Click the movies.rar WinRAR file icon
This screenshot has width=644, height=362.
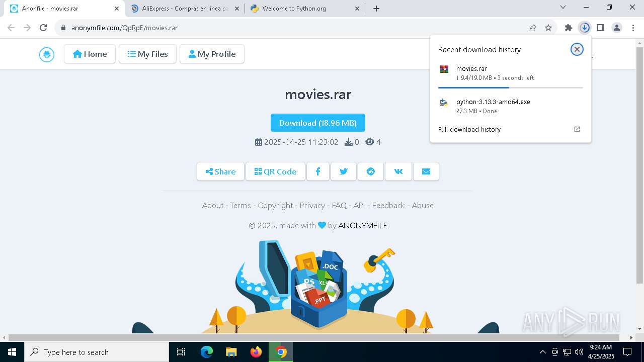444,69
